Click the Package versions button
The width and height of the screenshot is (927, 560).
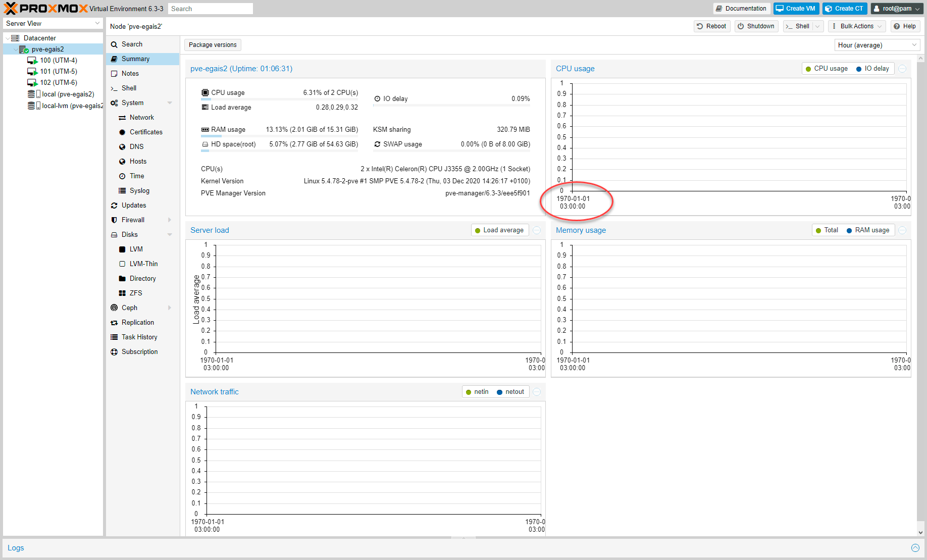point(213,45)
